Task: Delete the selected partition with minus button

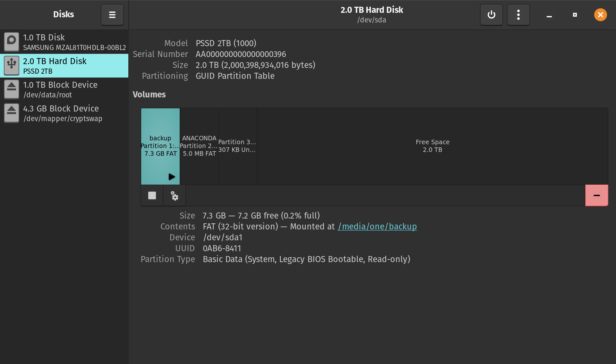Action: 596,195
